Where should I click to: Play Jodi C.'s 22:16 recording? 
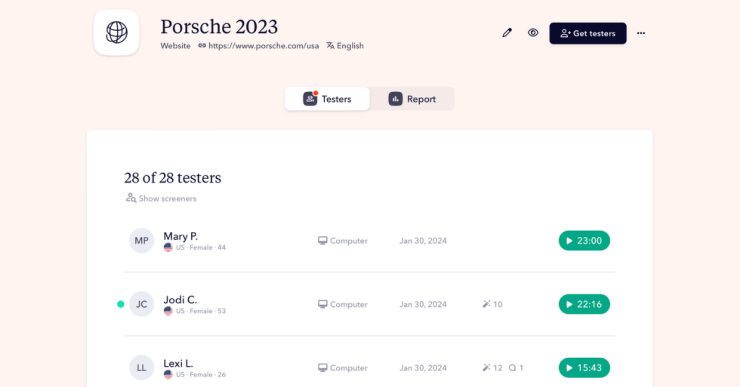click(584, 304)
